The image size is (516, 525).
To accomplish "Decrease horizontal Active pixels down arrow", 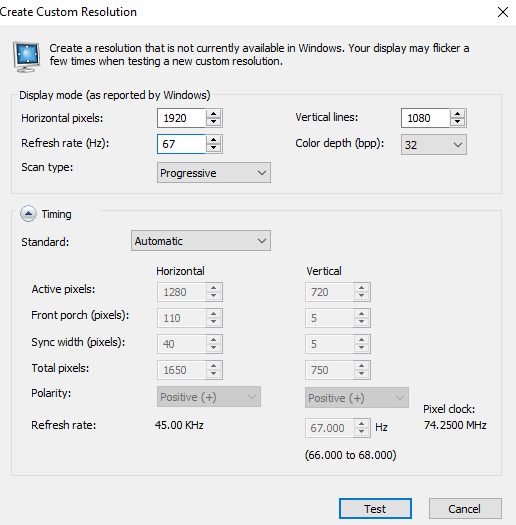I will click(x=214, y=296).
